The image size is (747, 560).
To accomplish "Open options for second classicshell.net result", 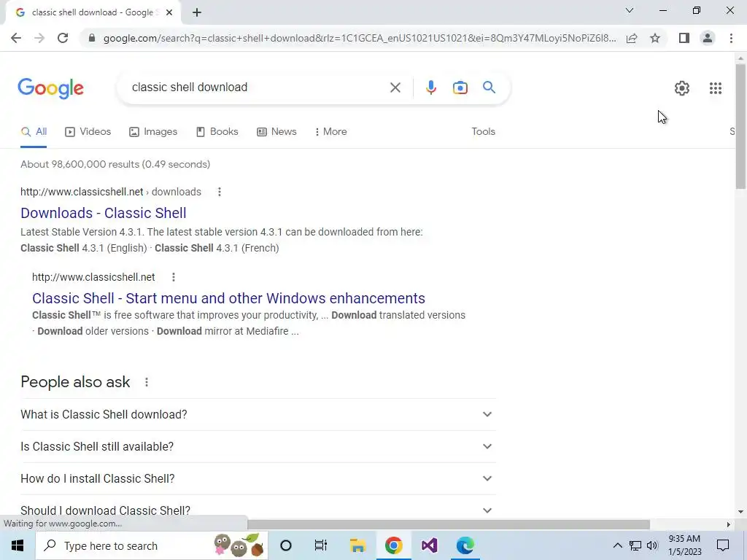I will pyautogui.click(x=174, y=277).
